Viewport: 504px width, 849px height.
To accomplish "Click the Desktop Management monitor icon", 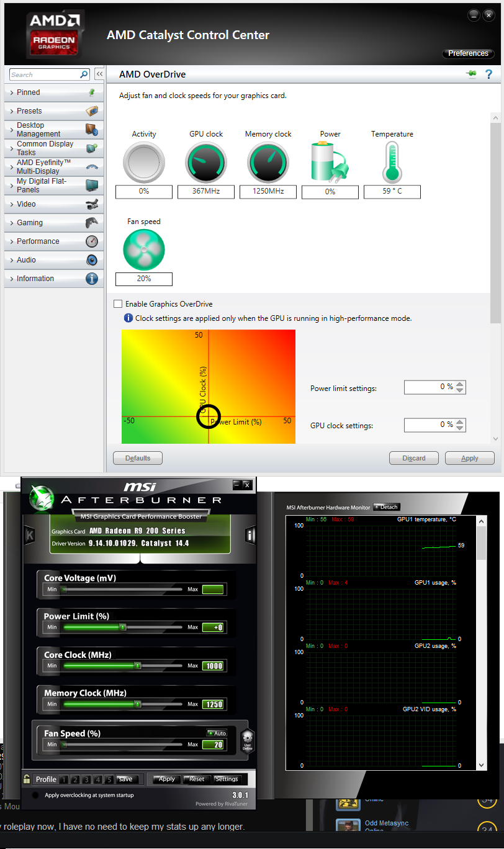I will click(91, 130).
